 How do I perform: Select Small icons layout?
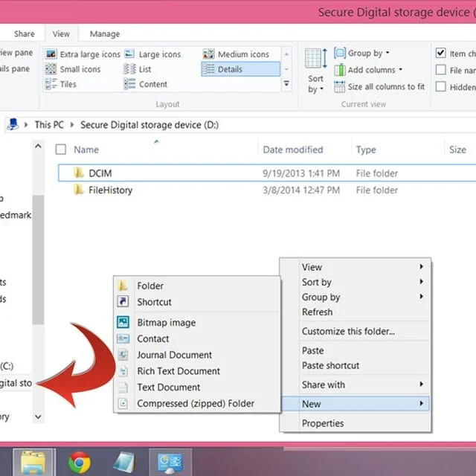tap(73, 69)
